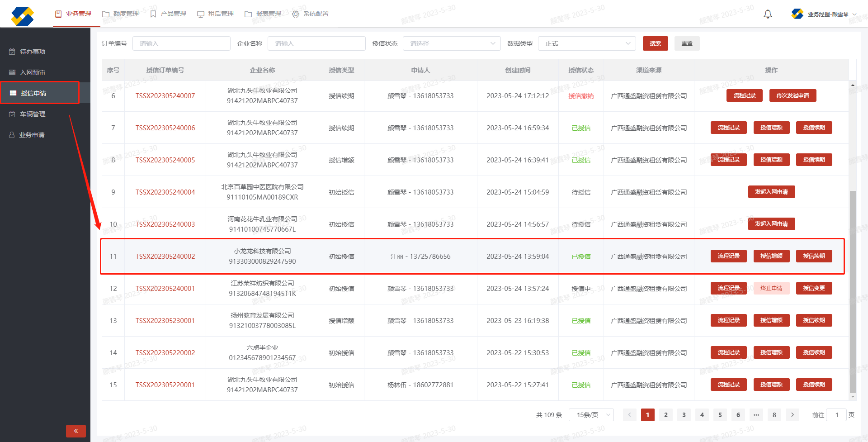This screenshot has width=868, height=442.
Task: Open order link TSSX202305240007
Action: point(165,96)
